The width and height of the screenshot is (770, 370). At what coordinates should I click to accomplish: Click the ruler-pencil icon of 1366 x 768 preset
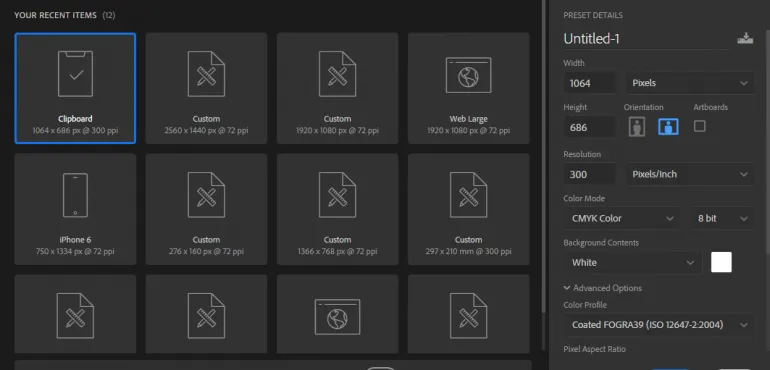pos(337,195)
